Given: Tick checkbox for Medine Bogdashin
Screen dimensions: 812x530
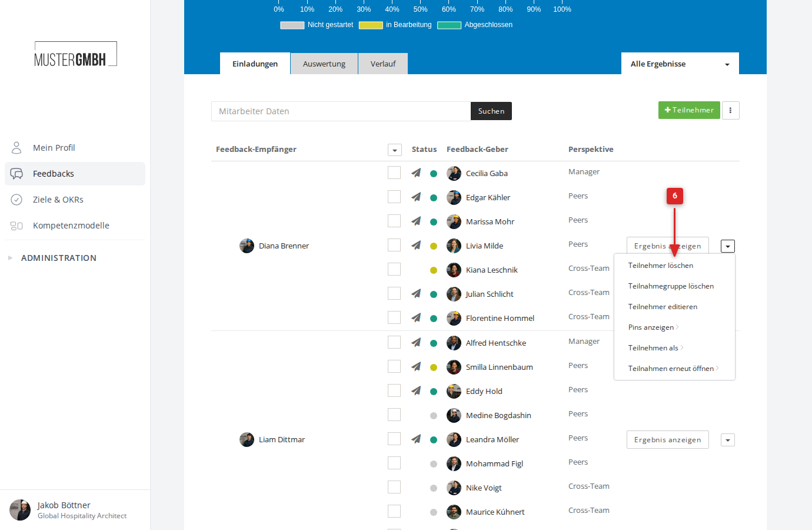Looking at the screenshot, I should click(x=394, y=415).
